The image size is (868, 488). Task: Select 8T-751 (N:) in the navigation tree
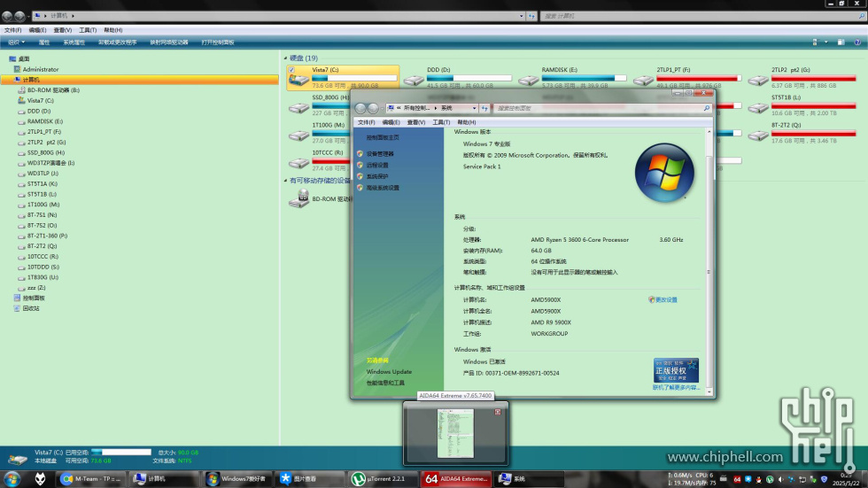43,214
